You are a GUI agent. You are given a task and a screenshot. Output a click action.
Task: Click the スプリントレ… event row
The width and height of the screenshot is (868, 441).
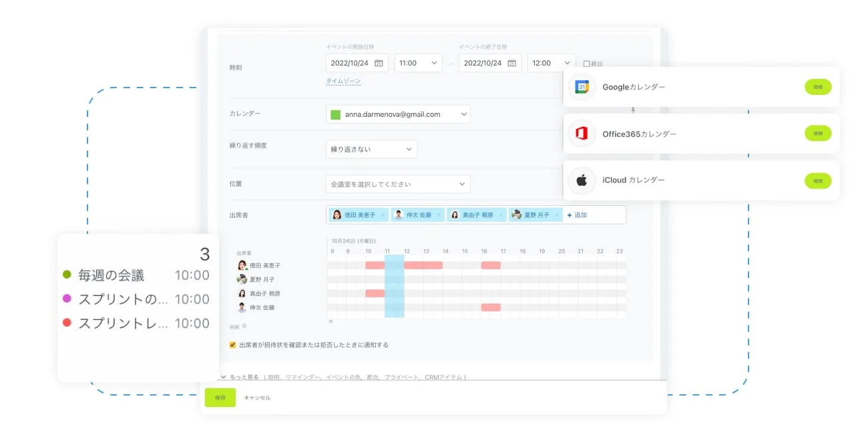pyautogui.click(x=136, y=323)
